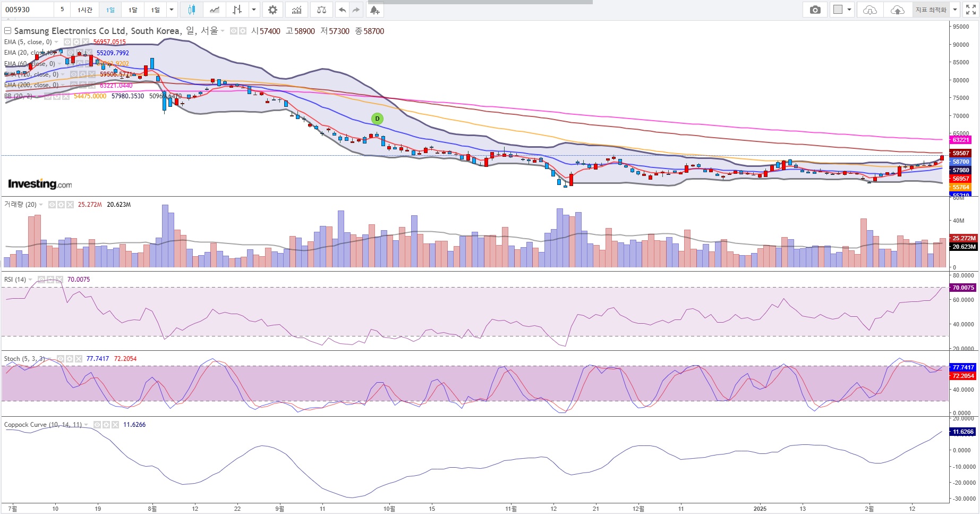
Task: Redo the chart action
Action: pos(356,10)
